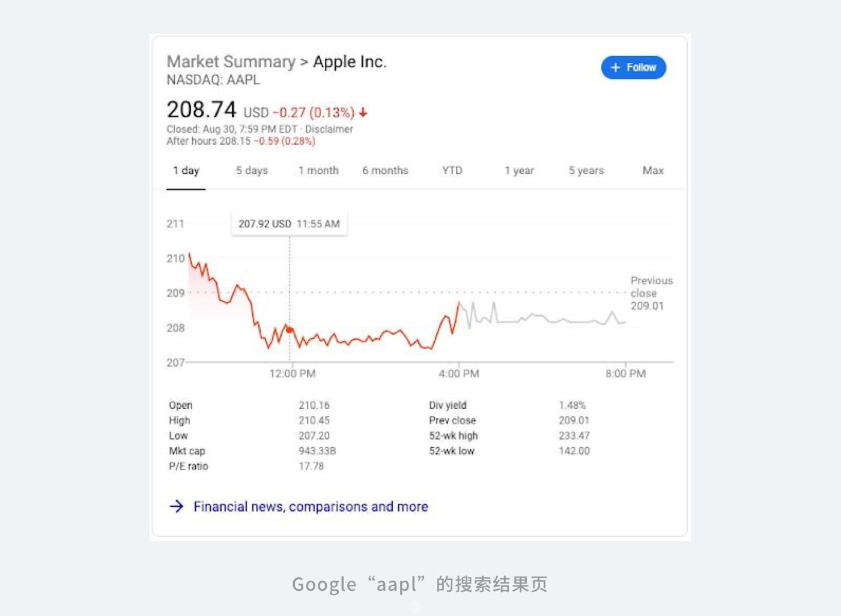Click the plus icon inside Follow
The image size is (841, 616).
(615, 68)
